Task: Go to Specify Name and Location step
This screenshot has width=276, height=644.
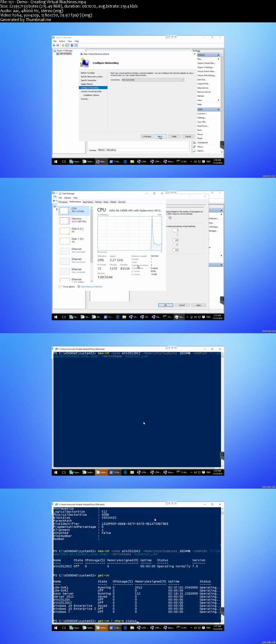Action: pos(92,77)
